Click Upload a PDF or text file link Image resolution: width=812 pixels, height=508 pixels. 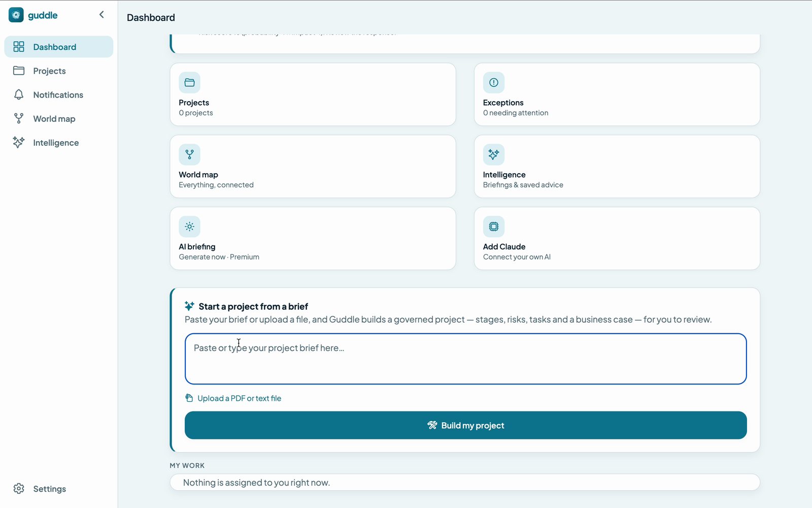click(239, 398)
